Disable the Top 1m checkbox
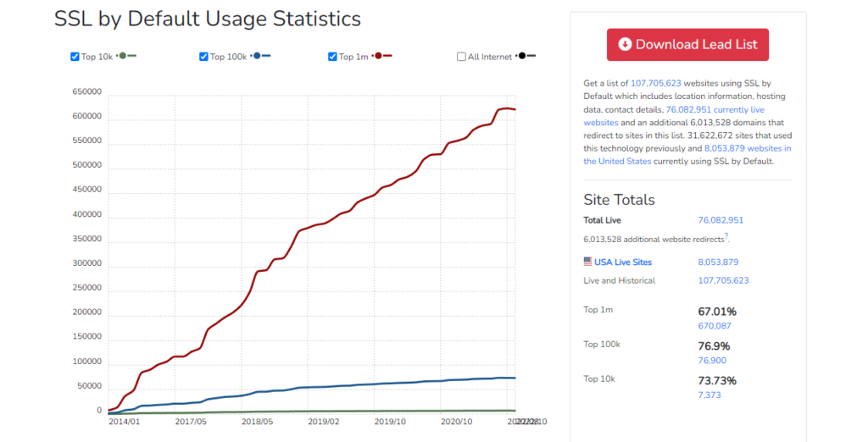Image resolution: width=868 pixels, height=442 pixels. (332, 57)
